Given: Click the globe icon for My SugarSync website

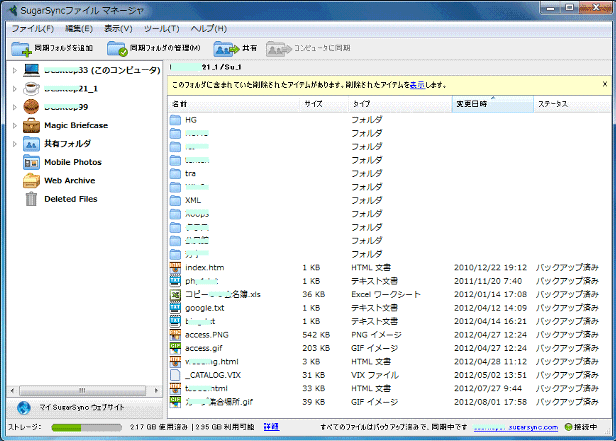Looking at the screenshot, I should 24,408.
